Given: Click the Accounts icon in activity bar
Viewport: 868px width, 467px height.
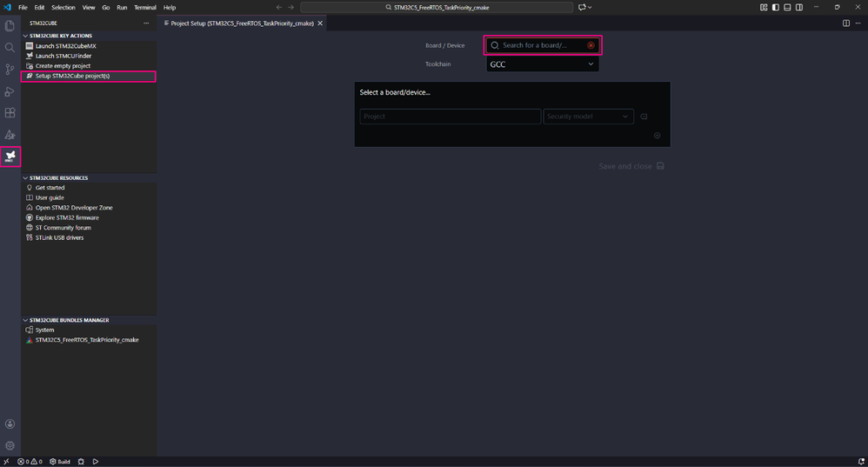Looking at the screenshot, I should coord(10,424).
